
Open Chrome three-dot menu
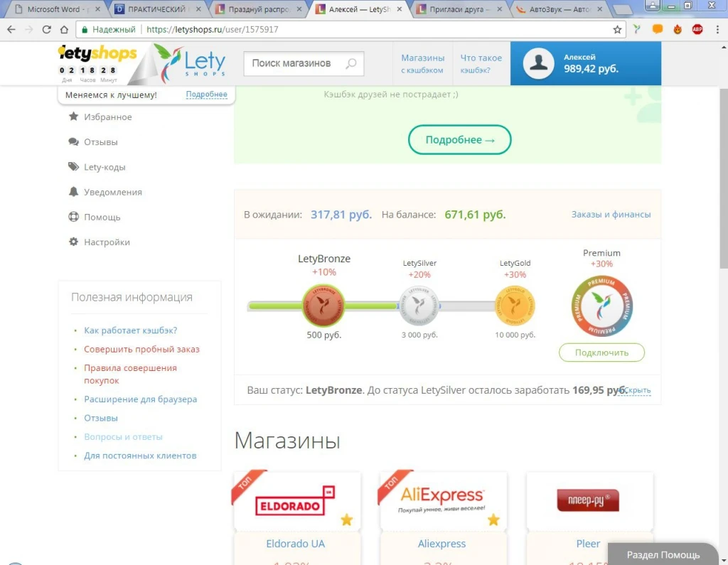[717, 29]
